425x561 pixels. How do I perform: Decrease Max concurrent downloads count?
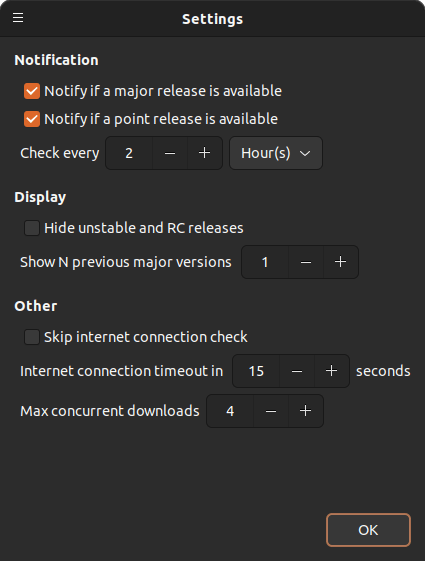tap(271, 411)
